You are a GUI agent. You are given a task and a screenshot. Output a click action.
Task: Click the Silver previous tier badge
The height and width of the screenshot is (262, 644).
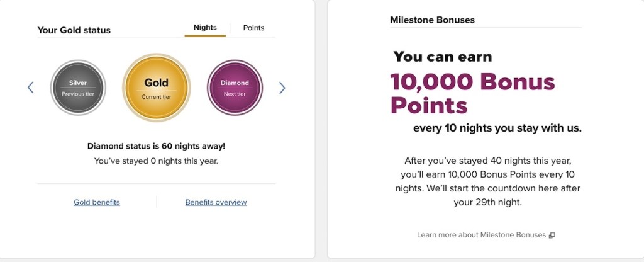pyautogui.click(x=78, y=88)
